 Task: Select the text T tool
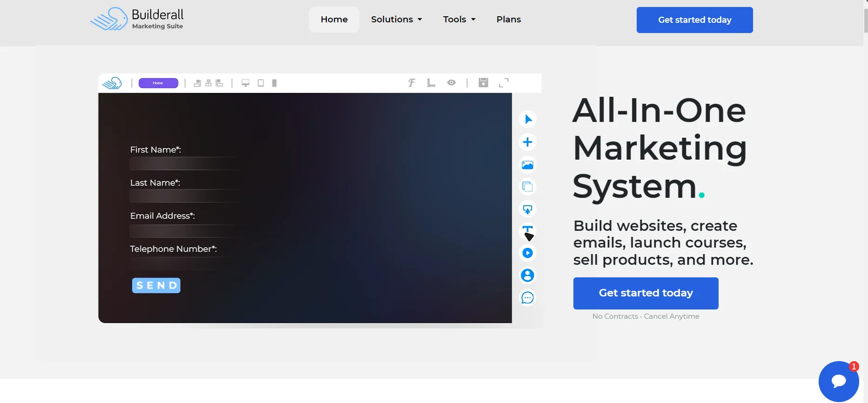coord(528,231)
